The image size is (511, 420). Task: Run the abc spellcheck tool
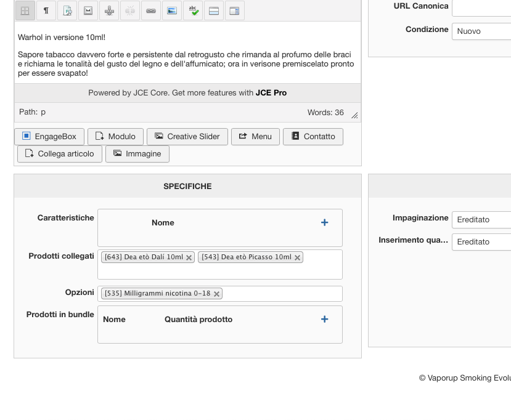(193, 10)
